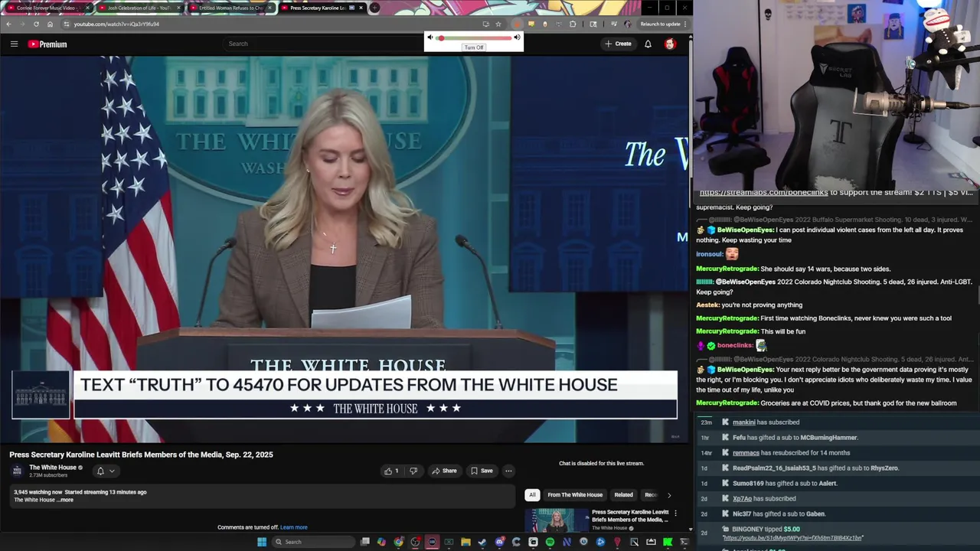Select the All filter chip
The image size is (980, 551).
pyautogui.click(x=532, y=494)
